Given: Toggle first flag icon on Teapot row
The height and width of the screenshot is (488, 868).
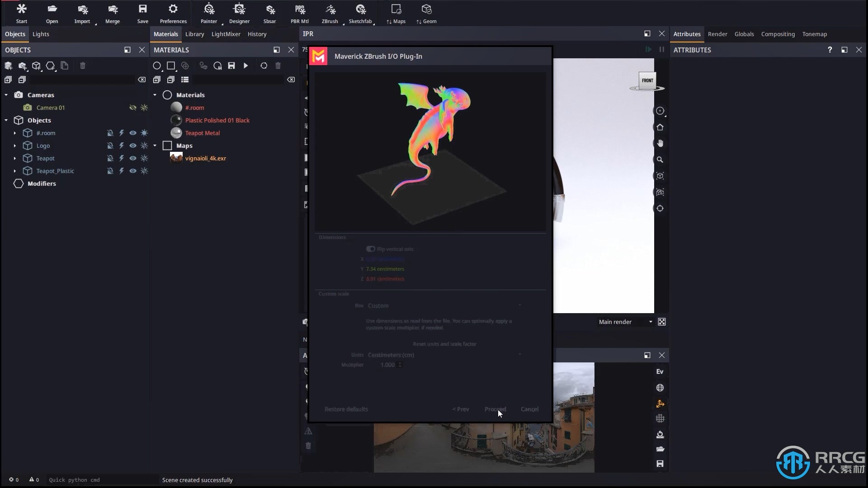Looking at the screenshot, I should tap(110, 158).
